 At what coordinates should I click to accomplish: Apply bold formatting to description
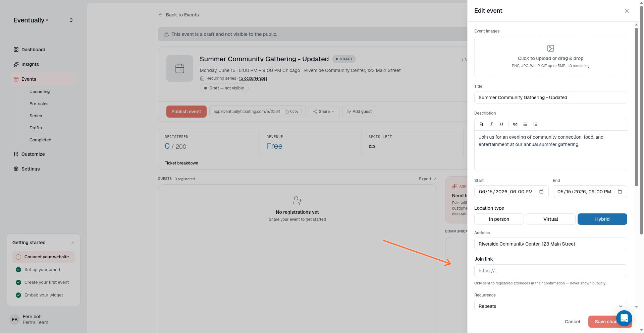coord(481,124)
